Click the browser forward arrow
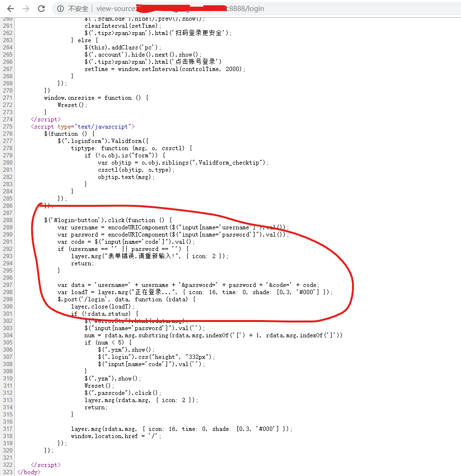The height and width of the screenshot is (476, 461). coord(26,9)
